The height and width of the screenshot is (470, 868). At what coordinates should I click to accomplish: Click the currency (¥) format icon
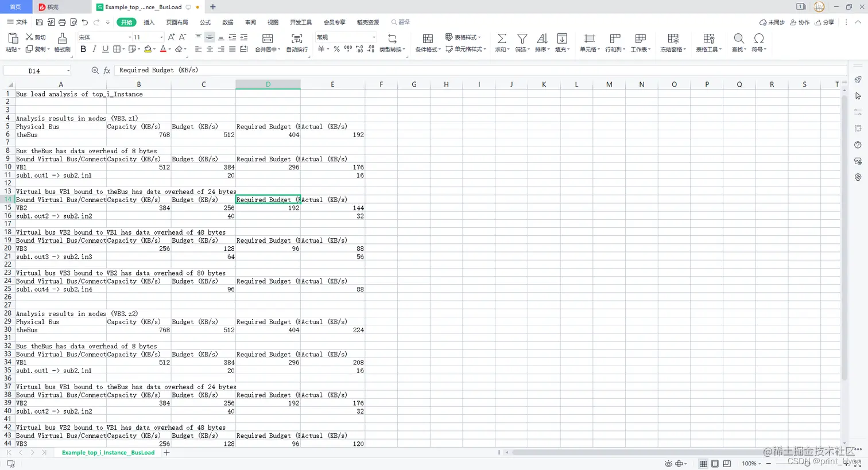point(321,49)
